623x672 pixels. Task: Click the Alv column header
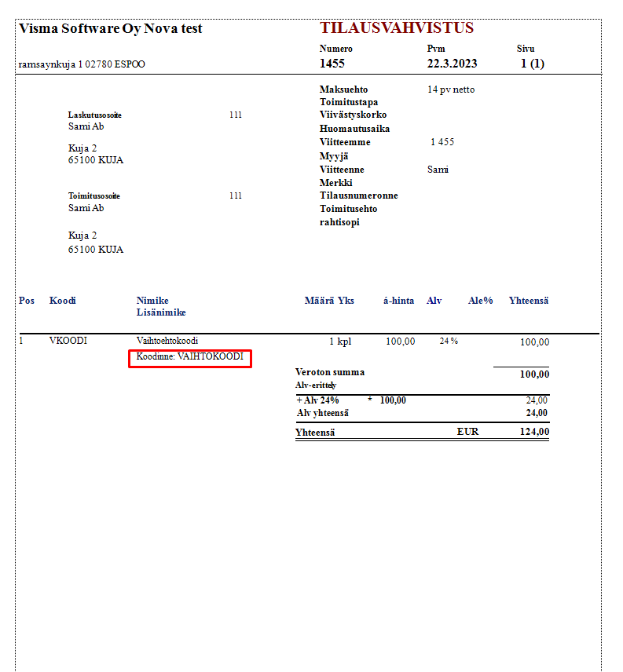pos(434,301)
